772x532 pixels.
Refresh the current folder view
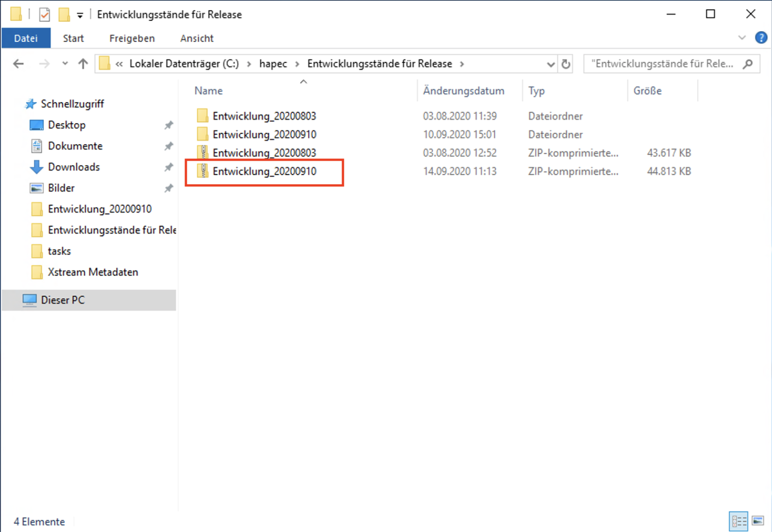566,64
